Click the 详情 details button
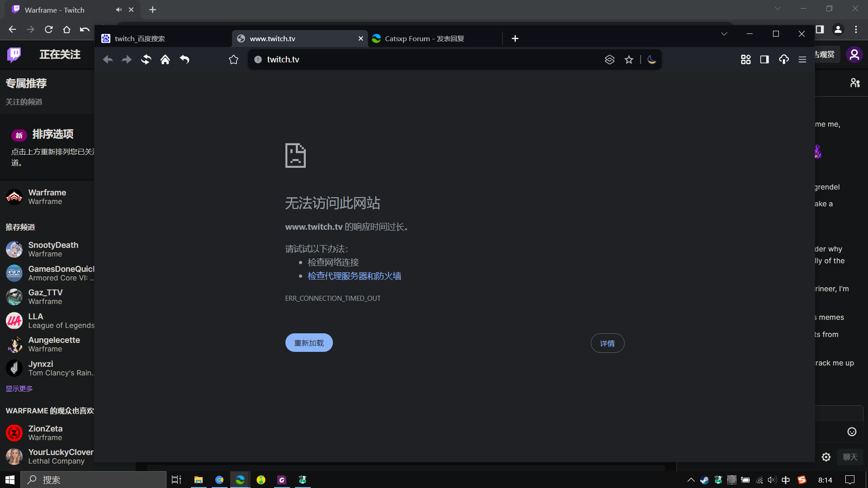Screen dimensions: 868x488 point(607,343)
